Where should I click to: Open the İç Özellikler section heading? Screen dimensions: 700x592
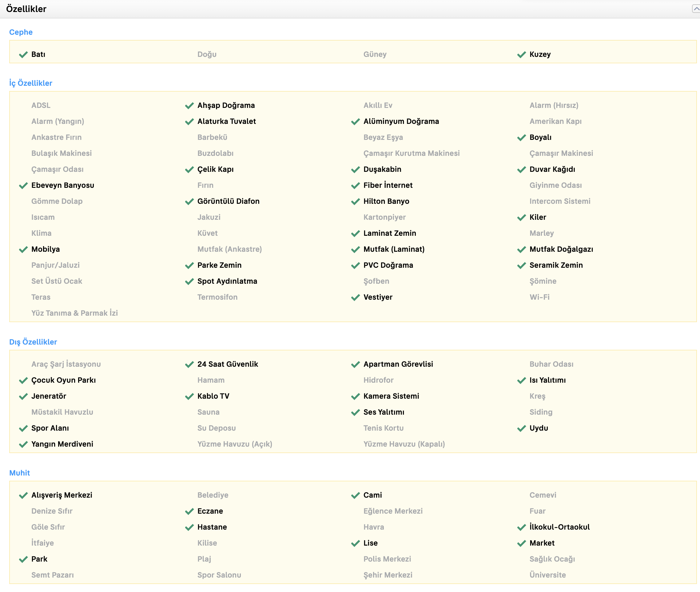pyautogui.click(x=30, y=83)
